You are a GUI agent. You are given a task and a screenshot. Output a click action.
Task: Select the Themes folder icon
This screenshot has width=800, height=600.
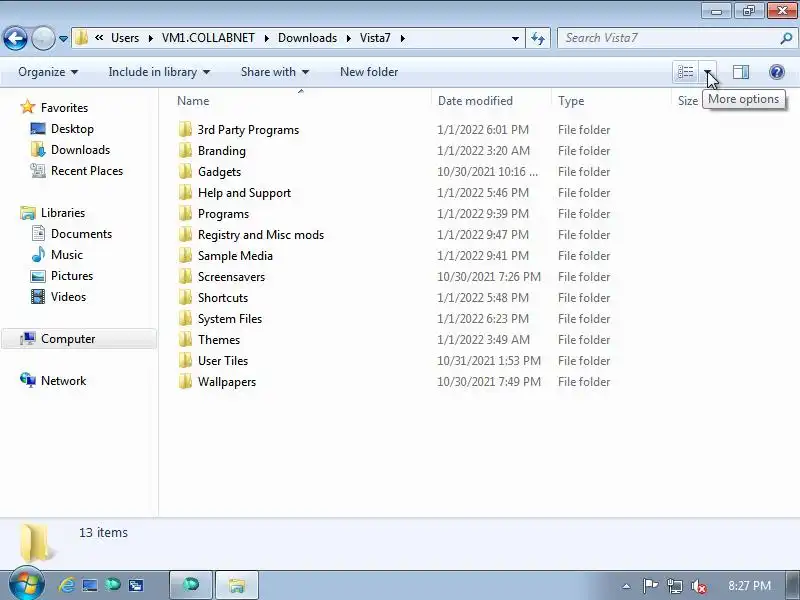[186, 339]
